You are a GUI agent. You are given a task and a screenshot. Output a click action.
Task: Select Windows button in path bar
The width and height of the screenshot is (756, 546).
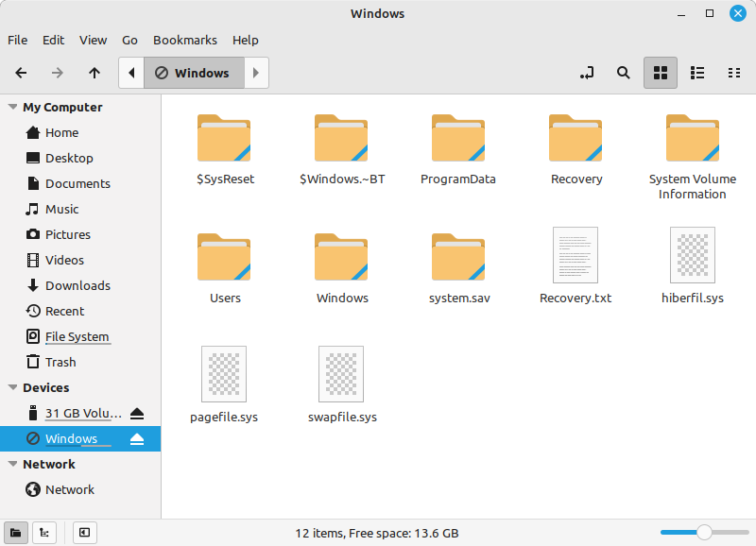pos(194,73)
